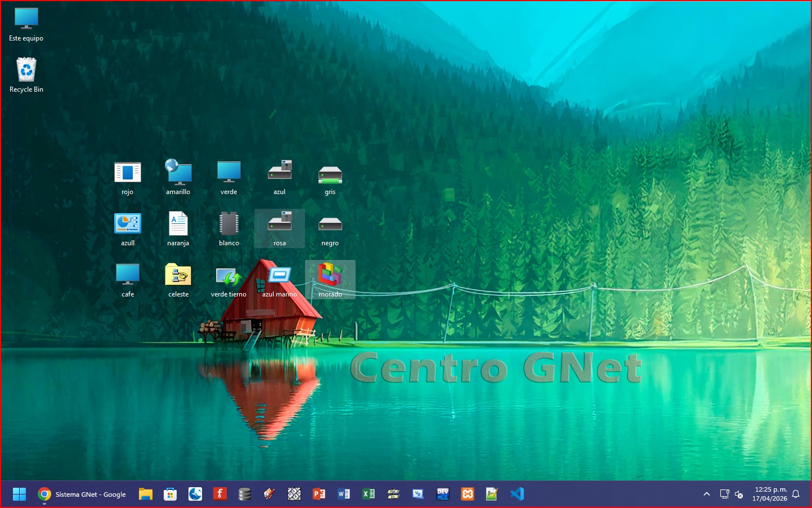Open Dev-C++ from the taskbar
The width and height of the screenshot is (812, 508).
click(x=443, y=494)
